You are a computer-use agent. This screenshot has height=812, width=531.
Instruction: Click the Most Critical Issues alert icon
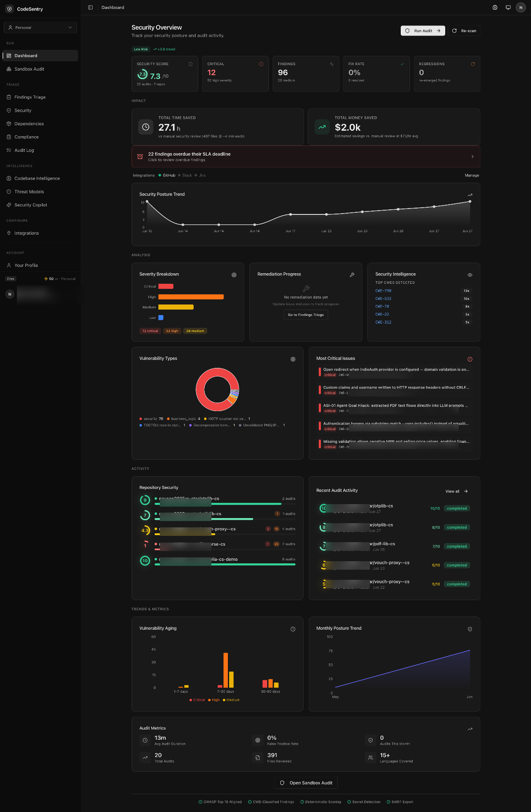coord(470,359)
